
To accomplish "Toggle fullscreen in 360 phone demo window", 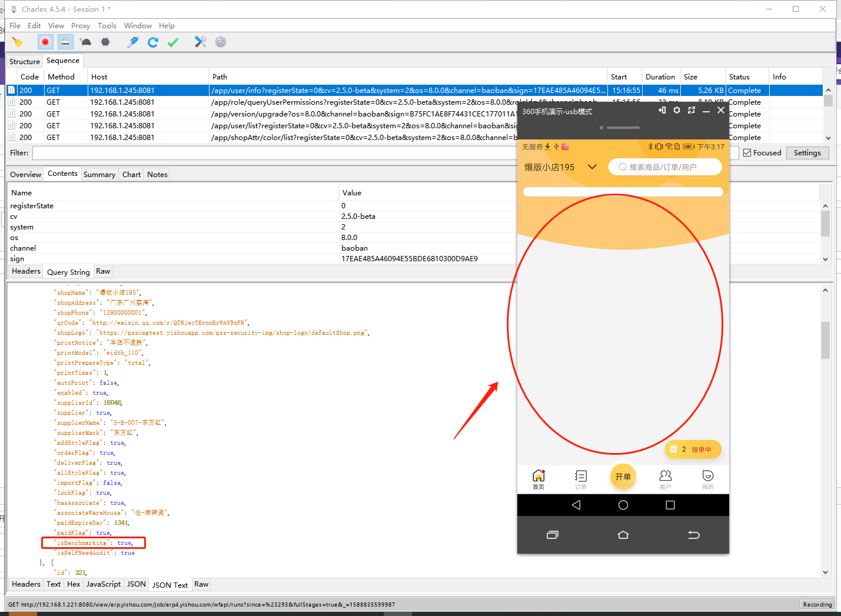I will pos(692,110).
